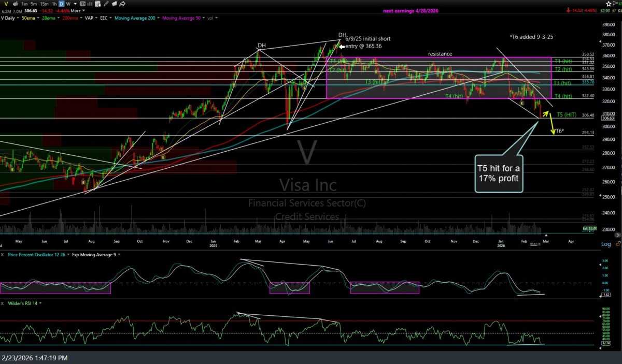Viewport: 622px width, 364px height.
Task: Click the 5m timeframe button
Action: (33, 4)
